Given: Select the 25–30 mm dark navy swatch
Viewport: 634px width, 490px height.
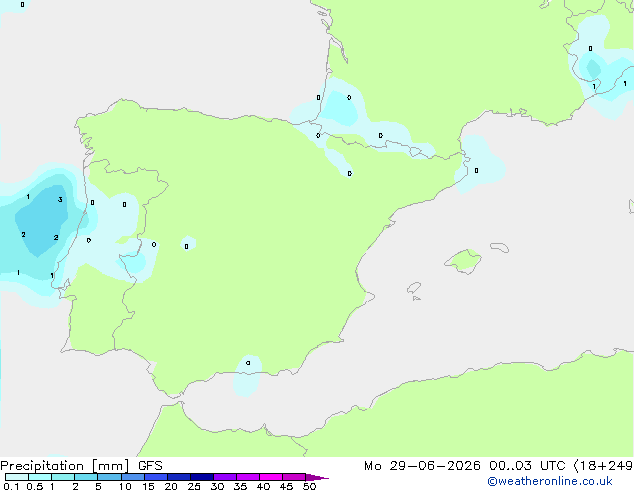Looking at the screenshot, I should click(x=202, y=477).
